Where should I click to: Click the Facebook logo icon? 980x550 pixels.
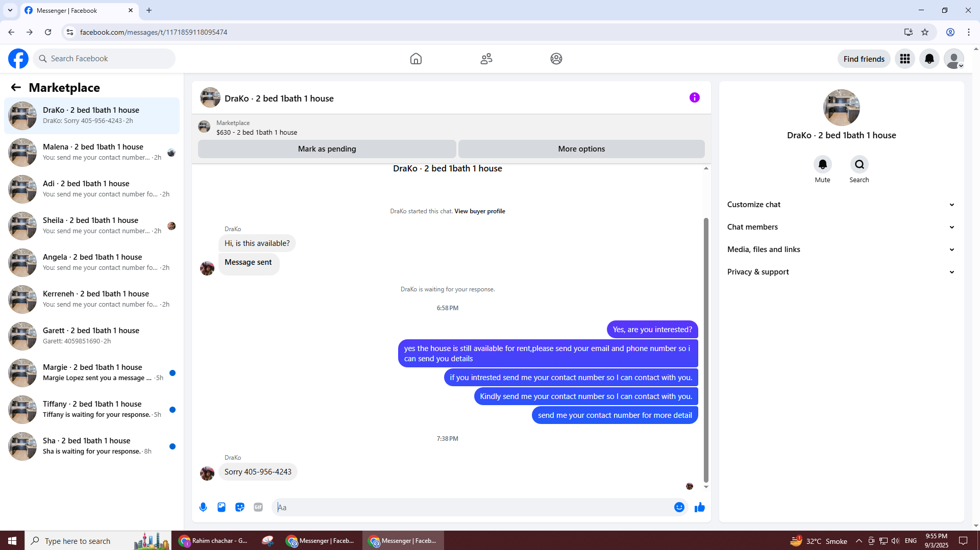point(18,59)
